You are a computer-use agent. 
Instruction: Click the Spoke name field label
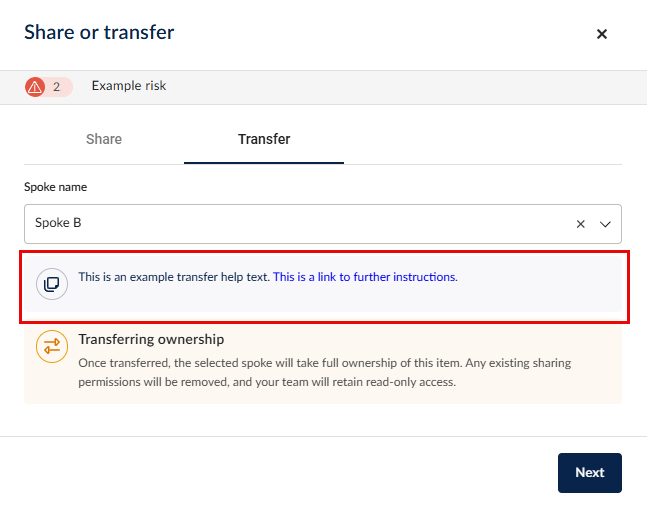point(55,187)
